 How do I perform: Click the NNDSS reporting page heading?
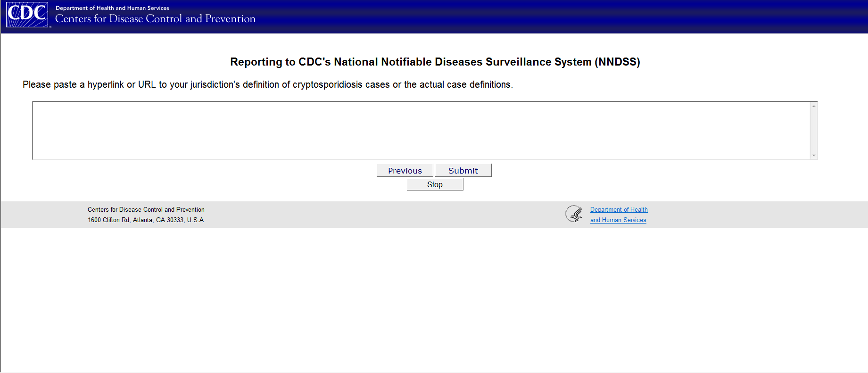coord(435,62)
